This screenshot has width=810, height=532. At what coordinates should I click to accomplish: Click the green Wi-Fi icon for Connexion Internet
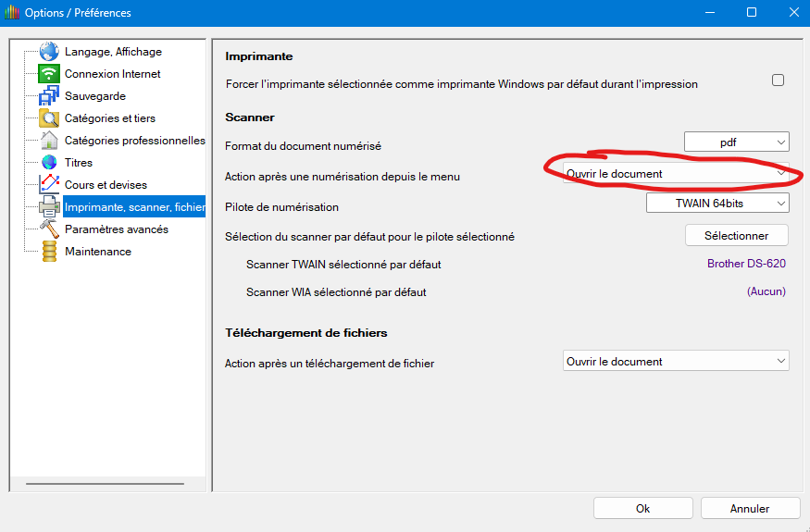(49, 74)
